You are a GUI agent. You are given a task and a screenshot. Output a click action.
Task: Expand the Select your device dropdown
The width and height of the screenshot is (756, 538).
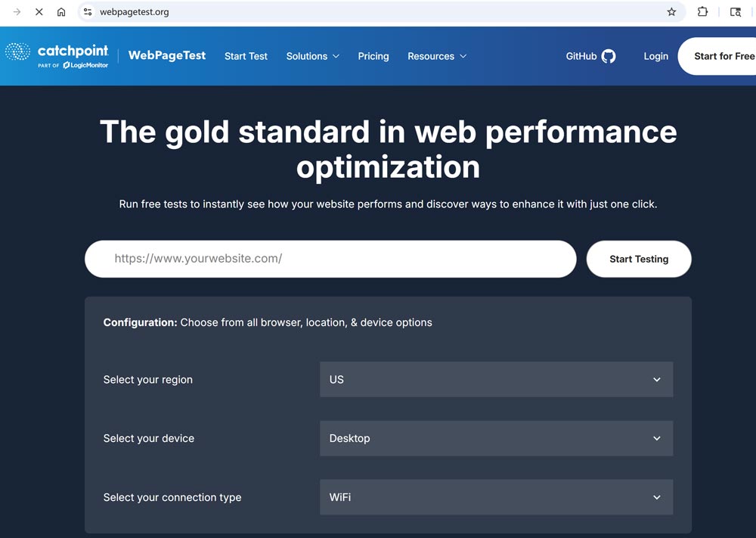[495, 438]
